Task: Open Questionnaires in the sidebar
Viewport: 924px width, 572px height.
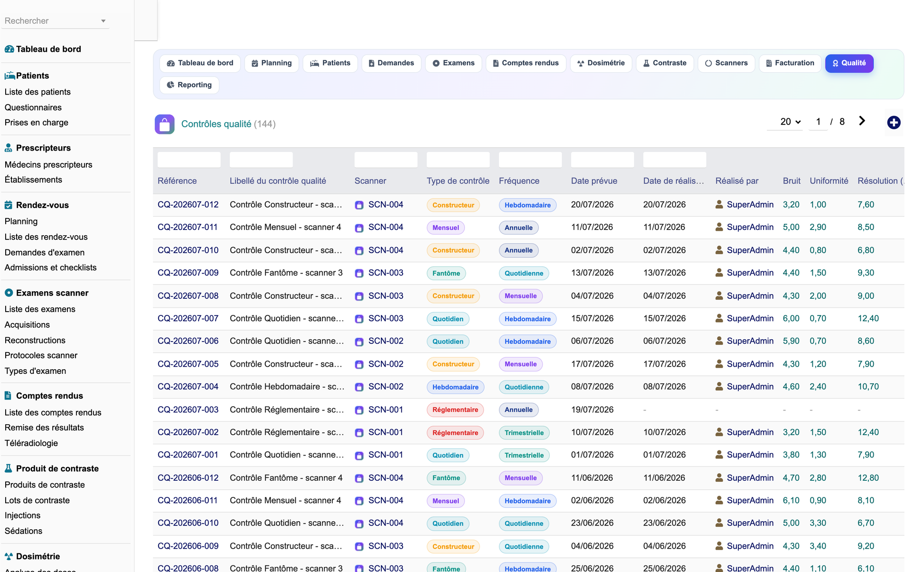Action: [33, 107]
